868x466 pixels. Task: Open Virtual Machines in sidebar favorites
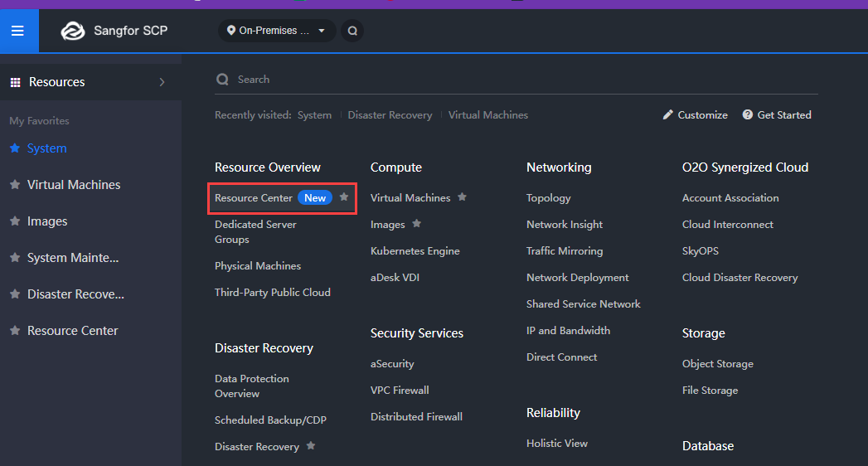pyautogui.click(x=74, y=185)
